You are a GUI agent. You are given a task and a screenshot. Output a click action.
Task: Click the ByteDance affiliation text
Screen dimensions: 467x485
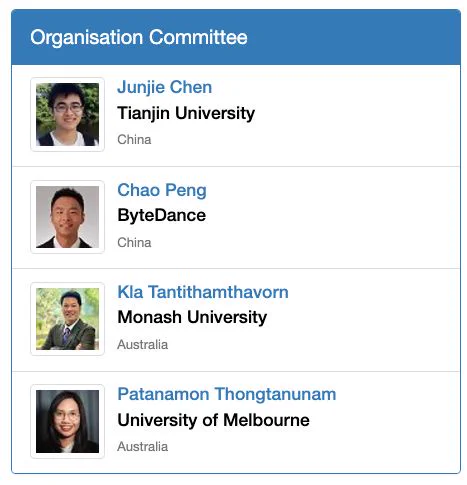(x=162, y=215)
